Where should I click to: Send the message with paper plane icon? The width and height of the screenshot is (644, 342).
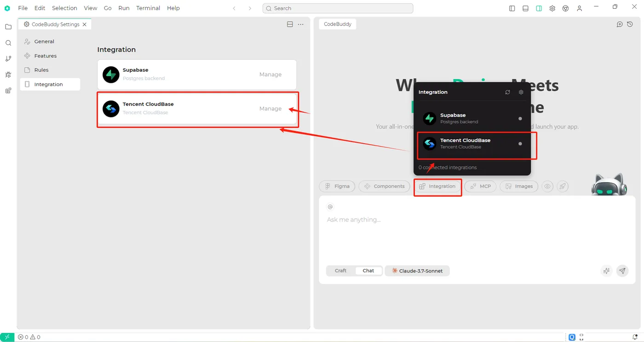click(622, 271)
